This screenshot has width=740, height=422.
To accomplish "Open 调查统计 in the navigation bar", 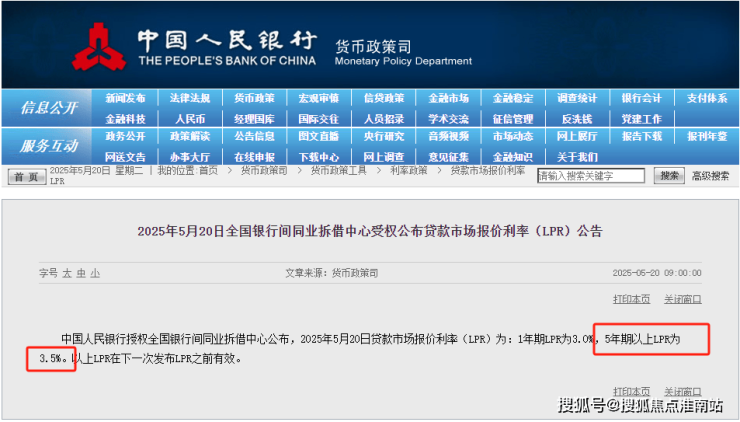I will 577,98.
